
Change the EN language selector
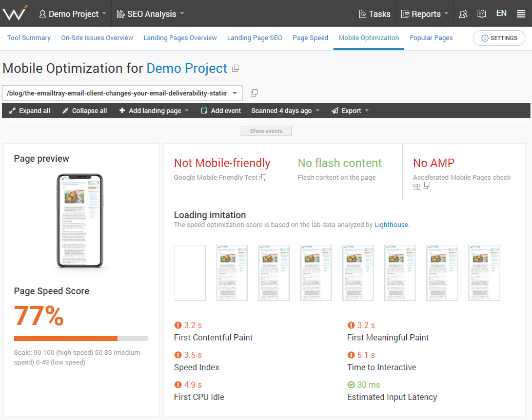pos(501,13)
